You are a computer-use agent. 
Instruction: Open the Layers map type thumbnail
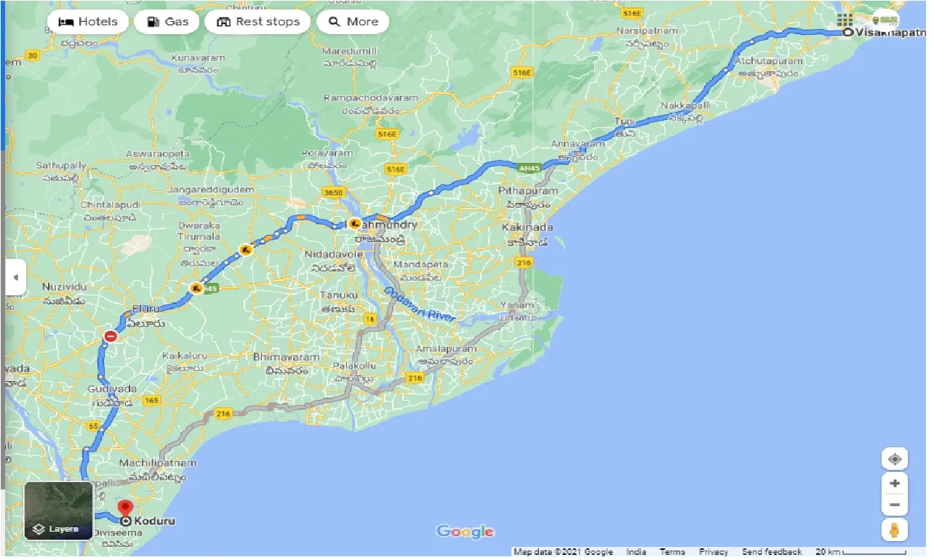coord(59,511)
